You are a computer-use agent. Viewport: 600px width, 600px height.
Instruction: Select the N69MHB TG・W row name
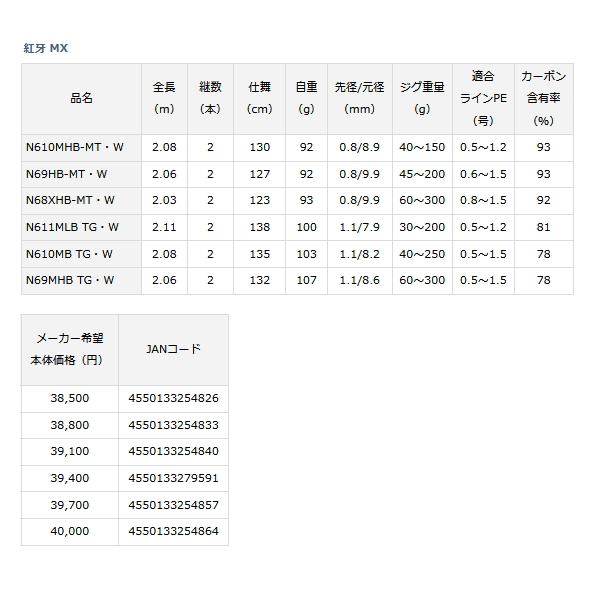pyautogui.click(x=82, y=280)
